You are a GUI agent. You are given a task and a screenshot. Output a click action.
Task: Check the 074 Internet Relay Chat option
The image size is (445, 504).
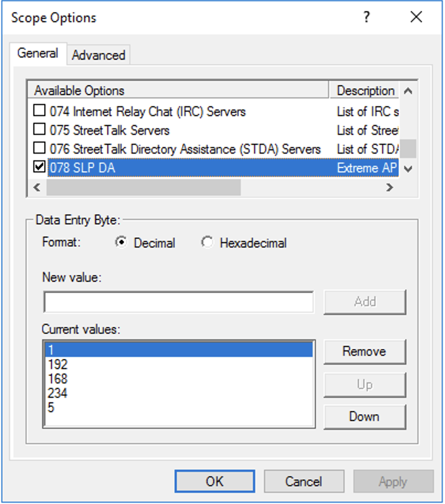39,111
